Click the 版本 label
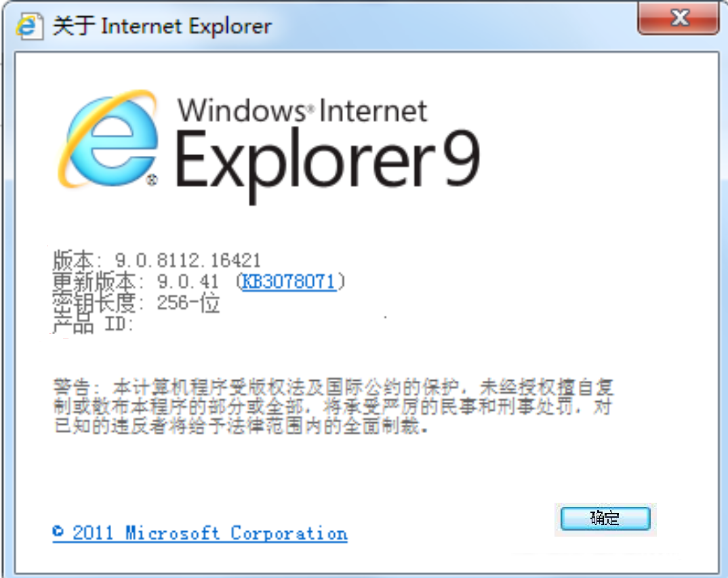The height and width of the screenshot is (578, 728). (73, 260)
